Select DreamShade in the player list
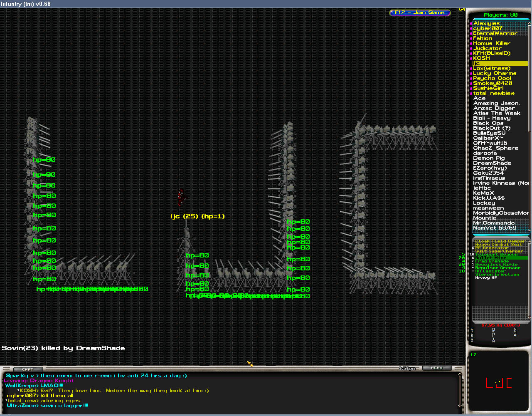The width and height of the screenshot is (532, 416). (x=492, y=163)
